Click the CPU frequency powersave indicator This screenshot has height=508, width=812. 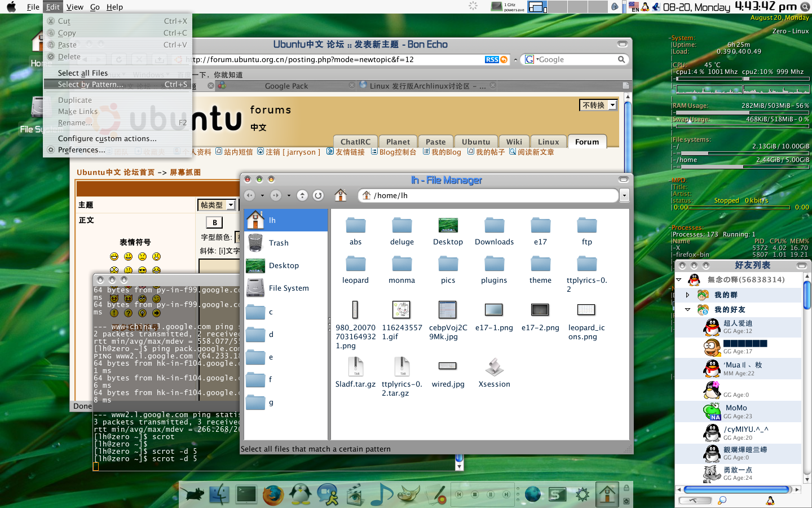tap(508, 7)
